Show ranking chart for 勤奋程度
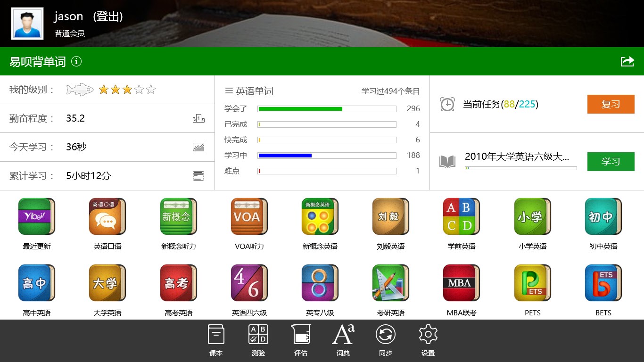Image resolution: width=644 pixels, height=362 pixels. [x=198, y=118]
